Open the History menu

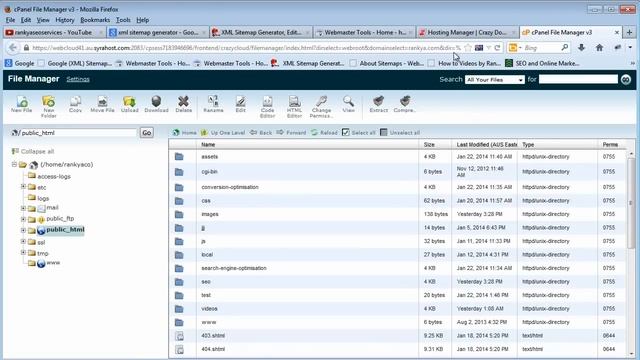pyautogui.click(x=64, y=20)
